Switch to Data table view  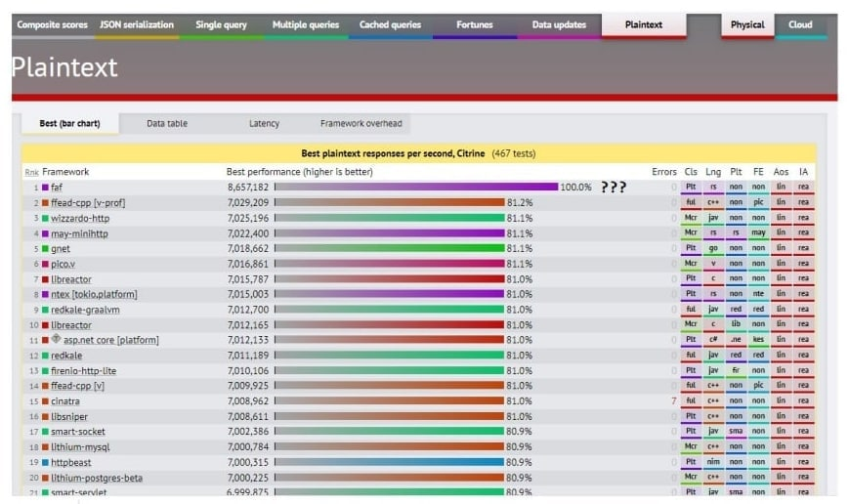(x=167, y=123)
